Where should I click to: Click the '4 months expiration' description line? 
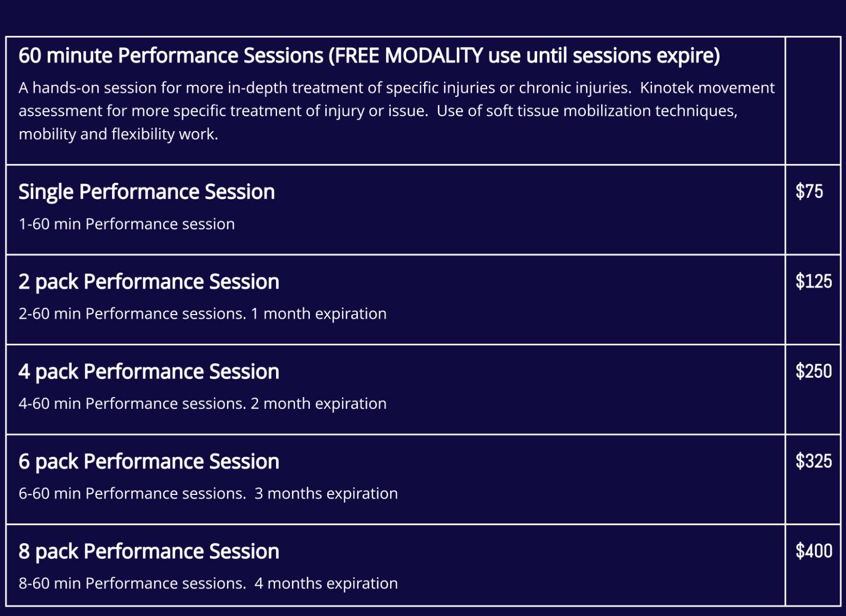coord(326,584)
